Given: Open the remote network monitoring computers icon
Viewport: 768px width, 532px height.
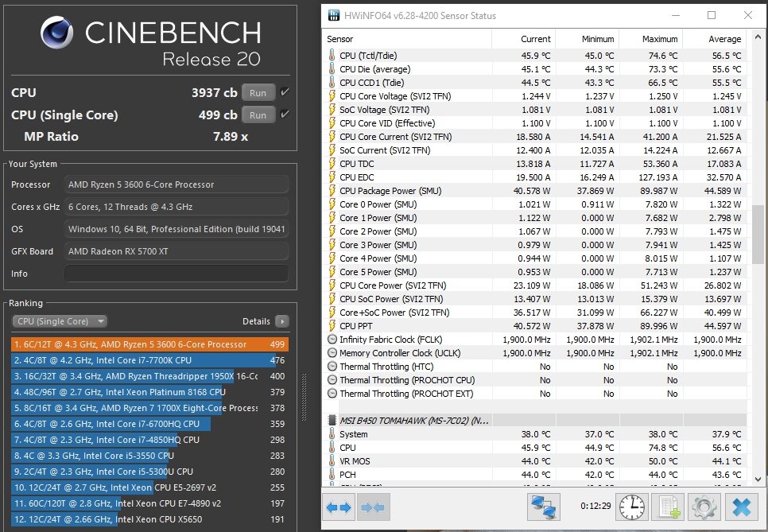Looking at the screenshot, I should (544, 507).
